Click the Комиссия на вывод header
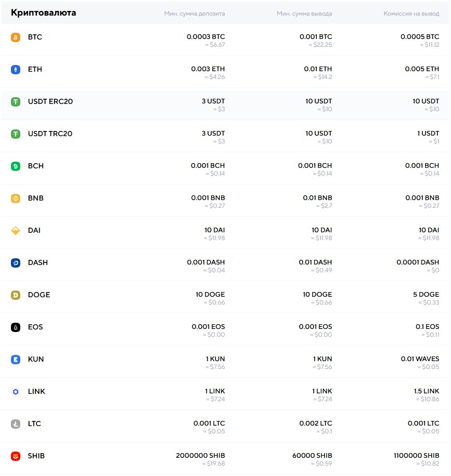 pos(411,14)
